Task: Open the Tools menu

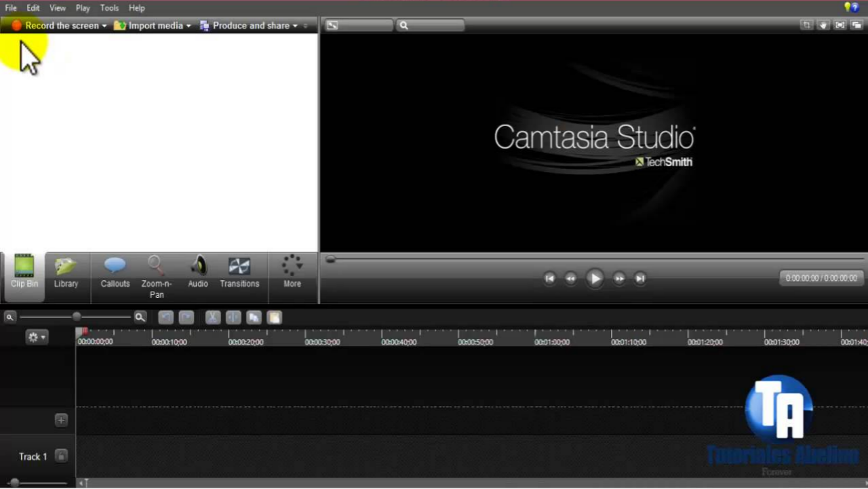Action: tap(109, 8)
